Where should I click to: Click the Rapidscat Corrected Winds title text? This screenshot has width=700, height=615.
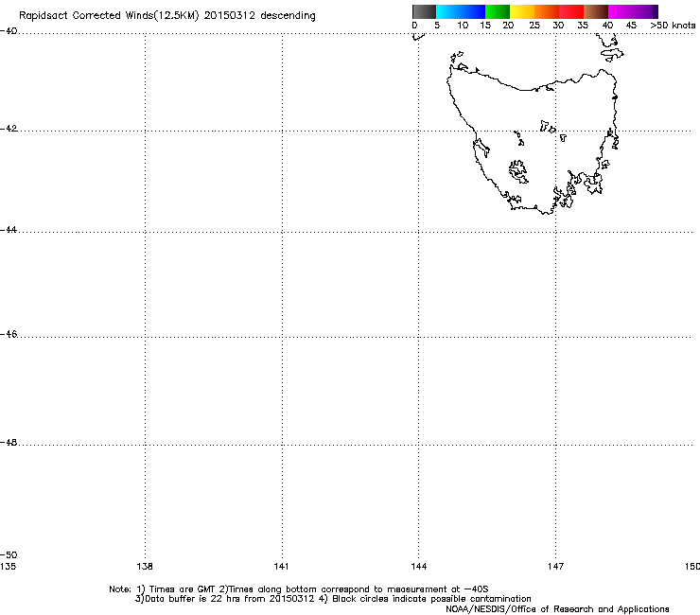167,16
